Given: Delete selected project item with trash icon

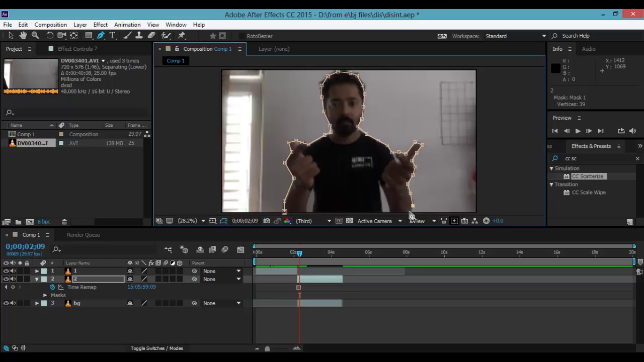Looking at the screenshot, I should click(x=64, y=222).
